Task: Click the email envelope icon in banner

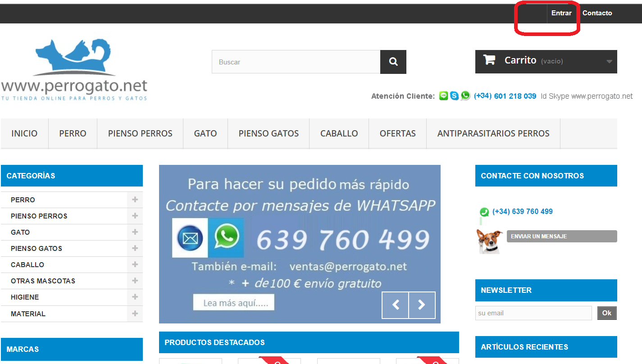Action: [190, 238]
